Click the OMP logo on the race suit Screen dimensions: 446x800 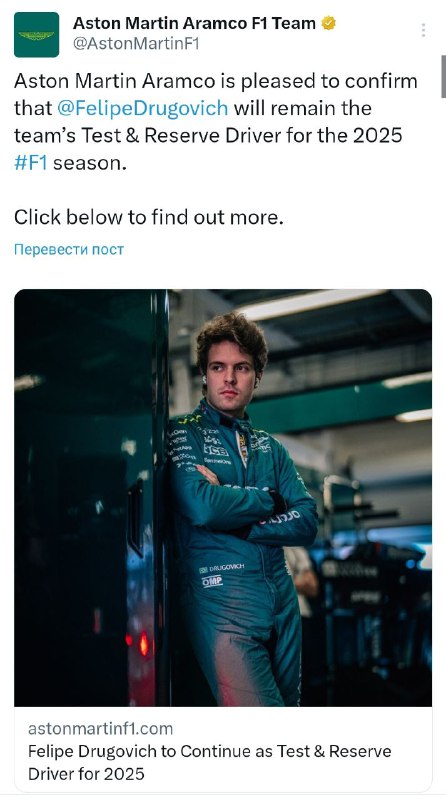(x=212, y=581)
